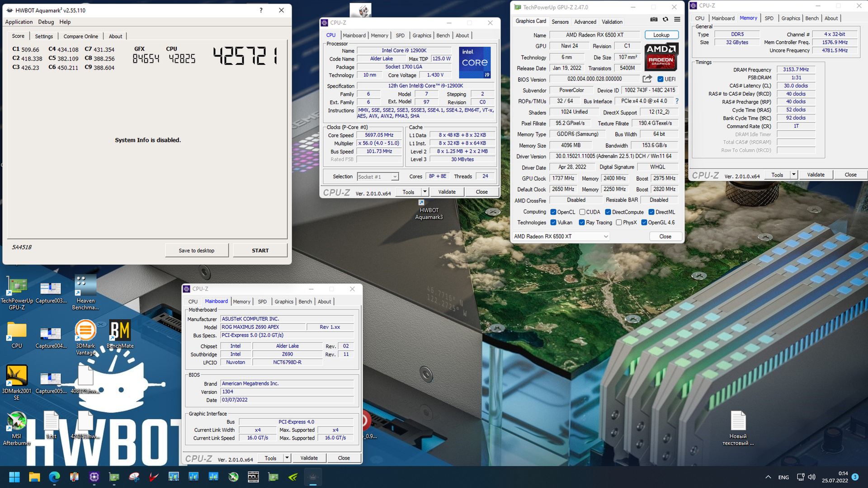Take a GPU-Z screenshot with camera icon
The height and width of the screenshot is (488, 868).
[654, 19]
